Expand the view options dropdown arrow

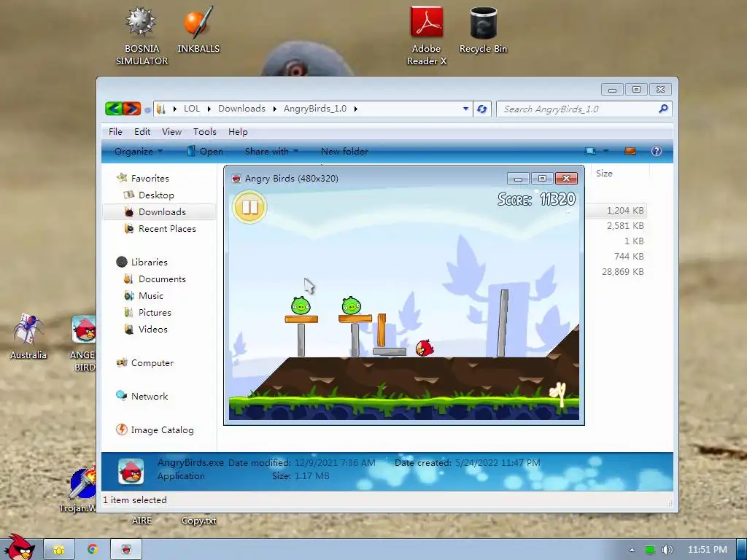pyautogui.click(x=606, y=151)
